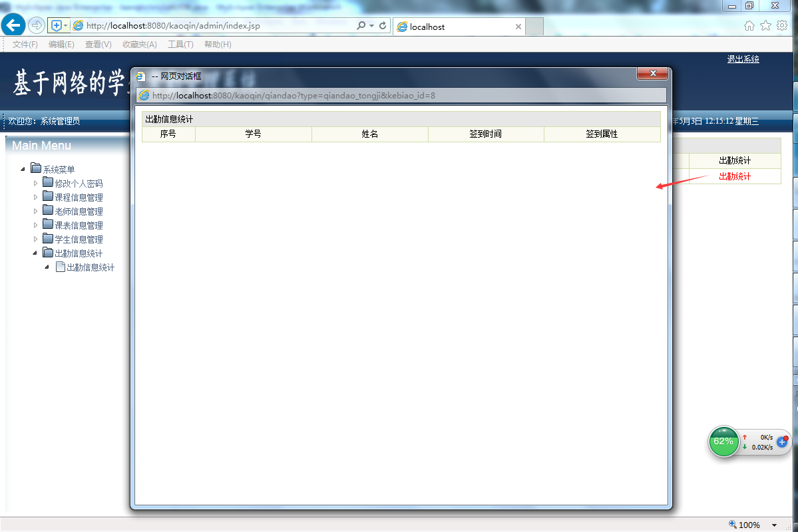Open the 编辑(E) menu
The height and width of the screenshot is (532, 798).
(61, 45)
